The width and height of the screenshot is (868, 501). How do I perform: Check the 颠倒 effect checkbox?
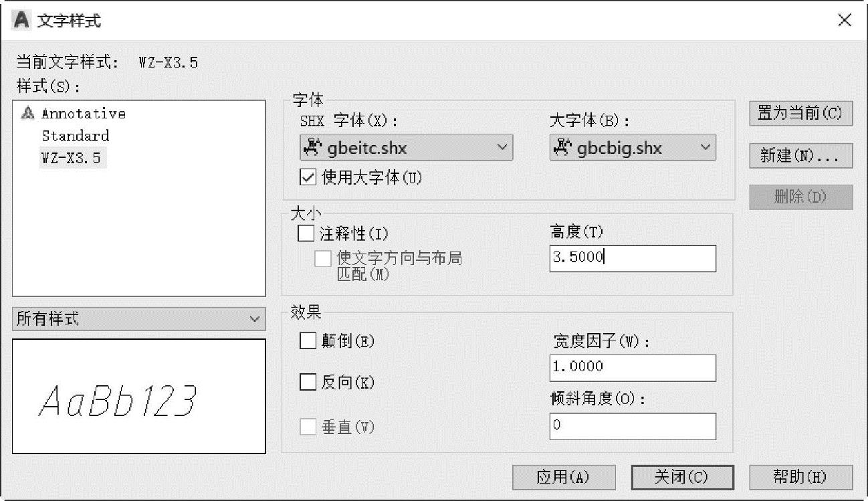[308, 341]
